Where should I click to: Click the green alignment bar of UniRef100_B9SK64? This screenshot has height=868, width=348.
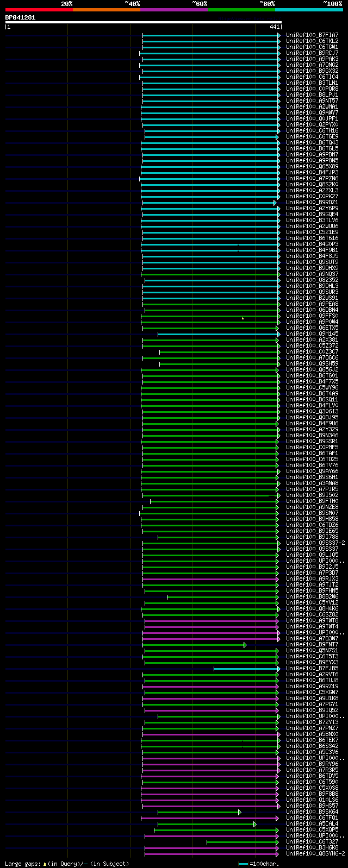pyautogui.click(x=199, y=812)
